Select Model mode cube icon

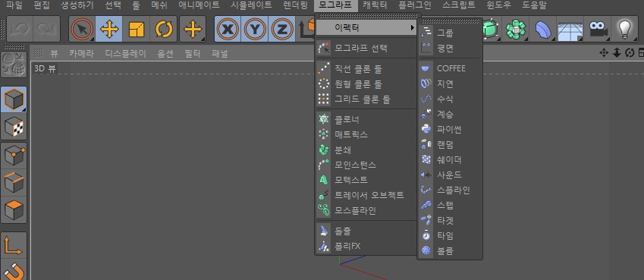(x=14, y=99)
